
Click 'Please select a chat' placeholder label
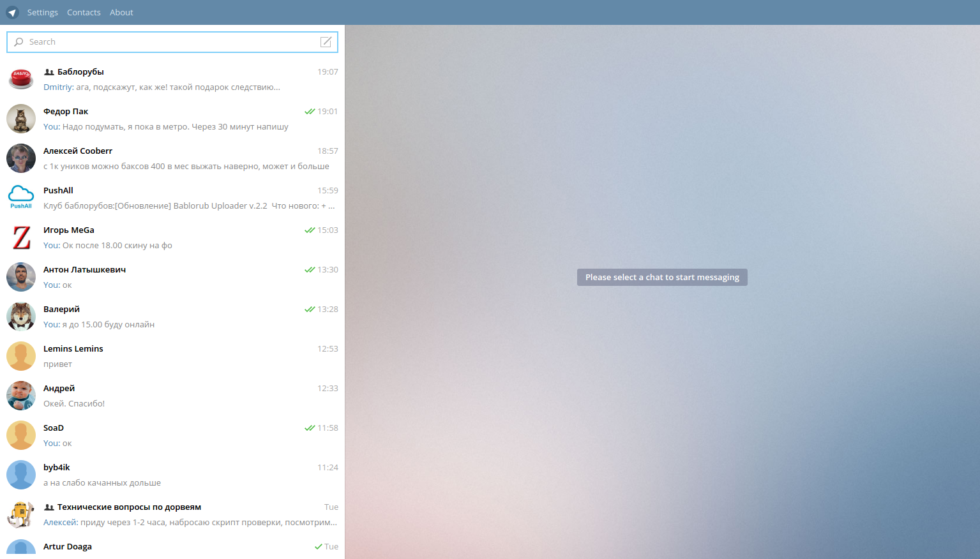pyautogui.click(x=662, y=278)
